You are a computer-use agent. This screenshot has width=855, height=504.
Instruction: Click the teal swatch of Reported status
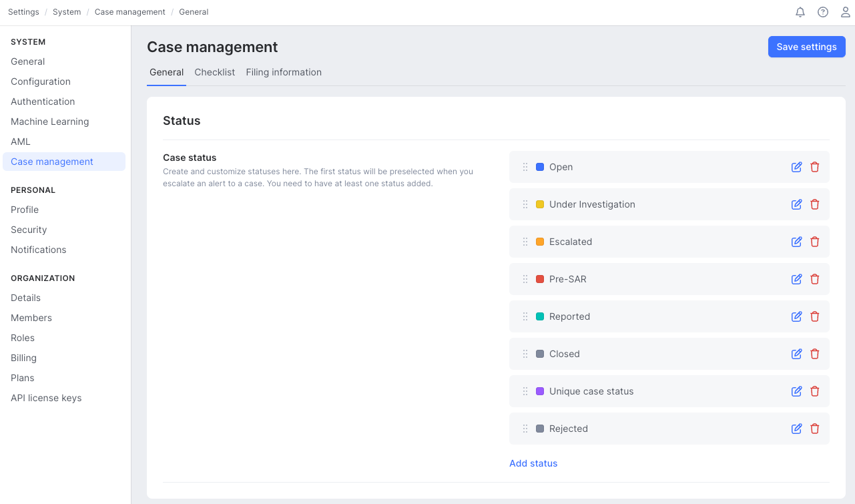(x=540, y=316)
